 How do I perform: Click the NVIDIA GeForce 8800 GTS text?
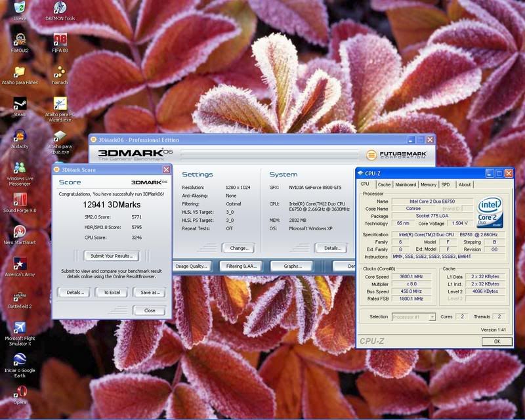(x=315, y=188)
